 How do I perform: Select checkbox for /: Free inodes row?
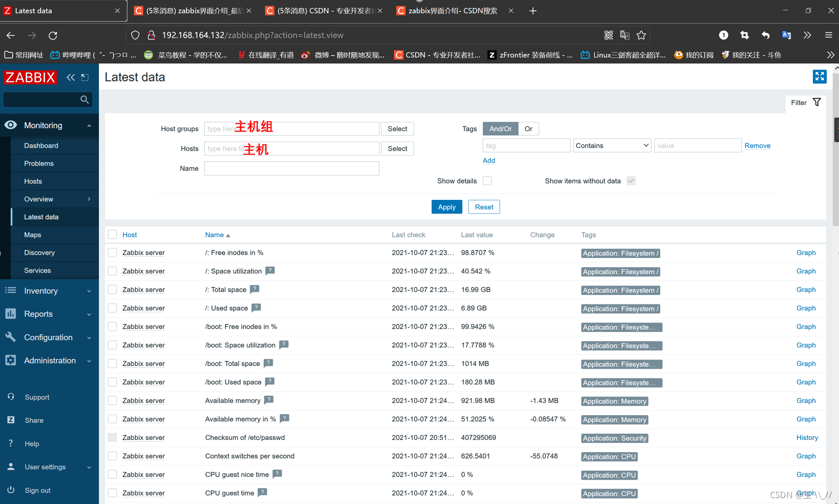[112, 253]
